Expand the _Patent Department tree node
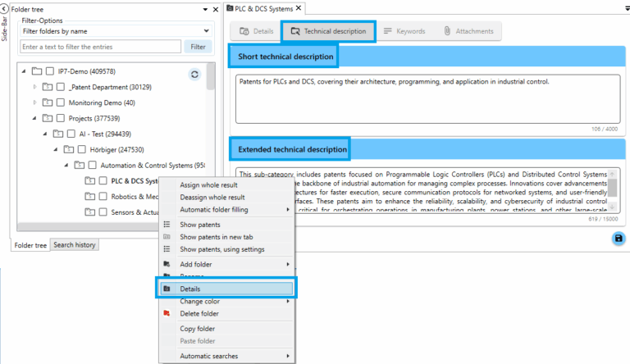 34,87
